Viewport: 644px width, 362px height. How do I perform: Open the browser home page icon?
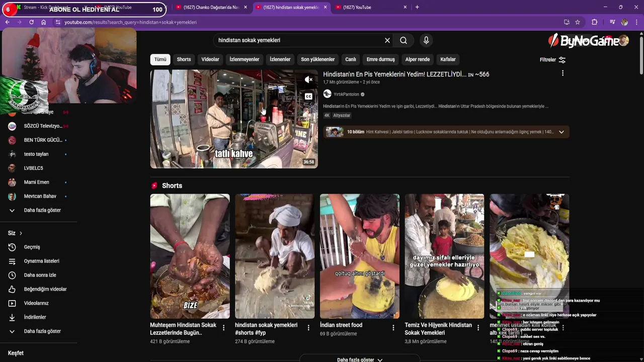[x=44, y=22]
